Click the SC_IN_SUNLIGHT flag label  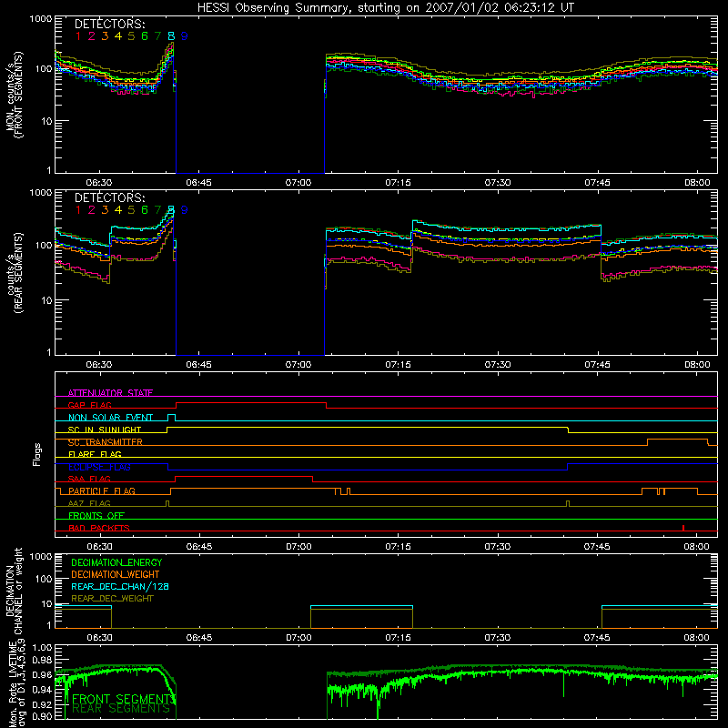click(105, 430)
